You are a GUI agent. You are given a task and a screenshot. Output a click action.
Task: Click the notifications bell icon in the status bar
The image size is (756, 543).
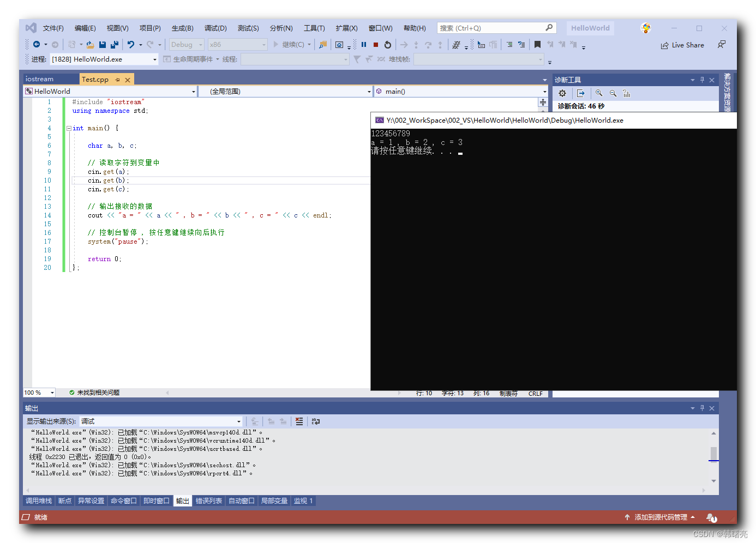(x=711, y=517)
